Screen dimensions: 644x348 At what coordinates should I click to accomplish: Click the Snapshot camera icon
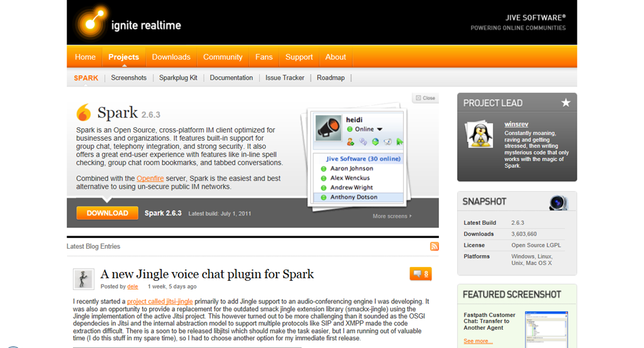click(558, 202)
